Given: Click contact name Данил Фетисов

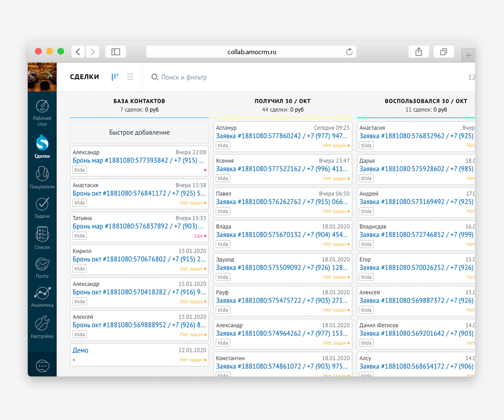Looking at the screenshot, I should tap(379, 325).
